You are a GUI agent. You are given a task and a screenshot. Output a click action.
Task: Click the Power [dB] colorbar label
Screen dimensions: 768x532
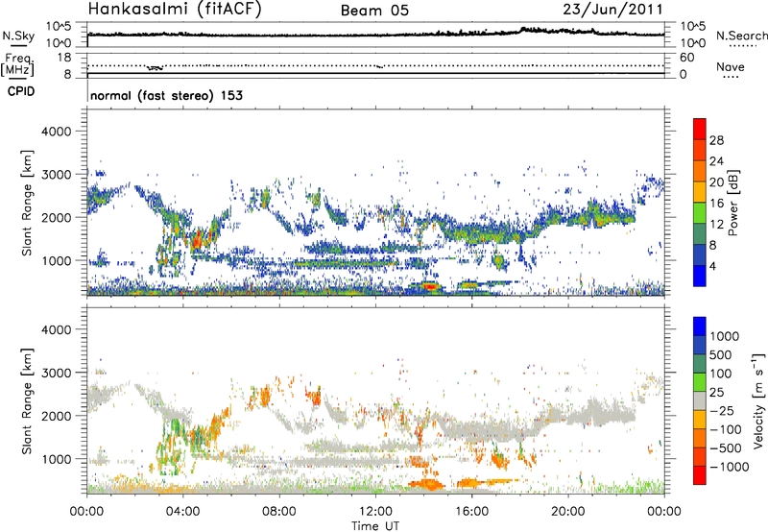[732, 203]
